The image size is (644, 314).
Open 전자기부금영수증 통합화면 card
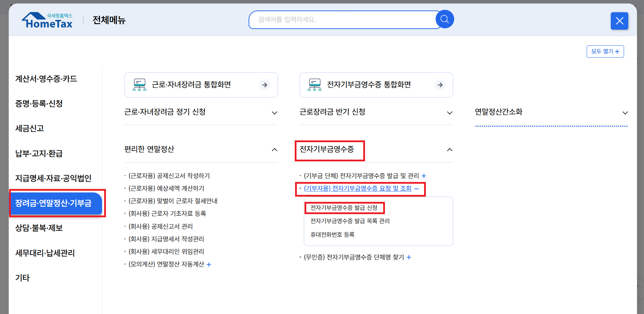point(376,85)
